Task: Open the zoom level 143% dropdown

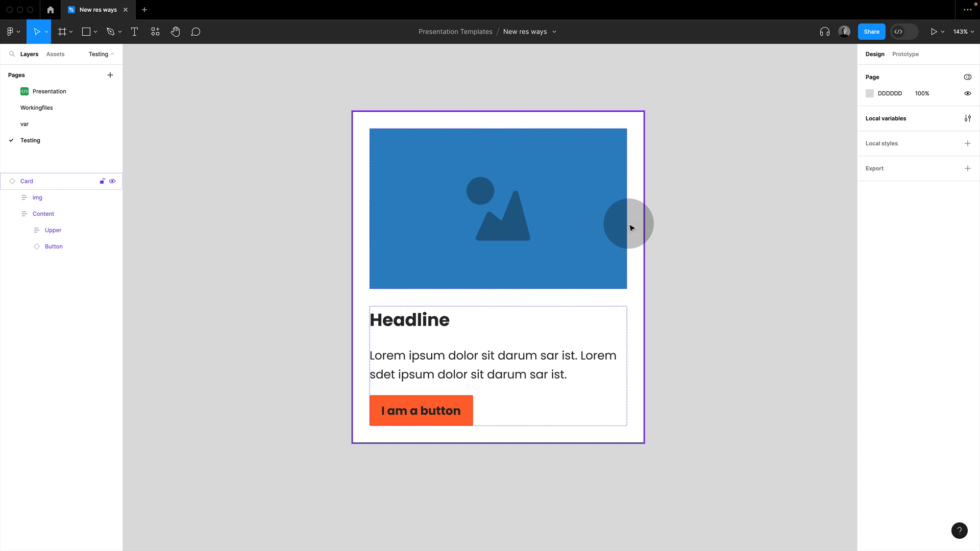Action: point(963,32)
